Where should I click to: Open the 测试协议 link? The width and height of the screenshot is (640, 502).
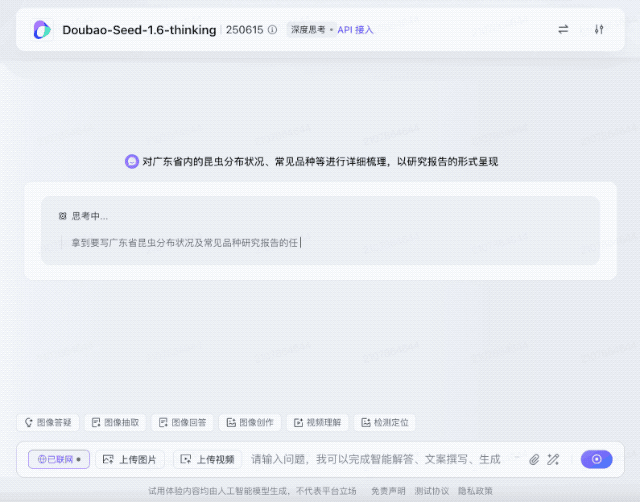tap(431, 491)
